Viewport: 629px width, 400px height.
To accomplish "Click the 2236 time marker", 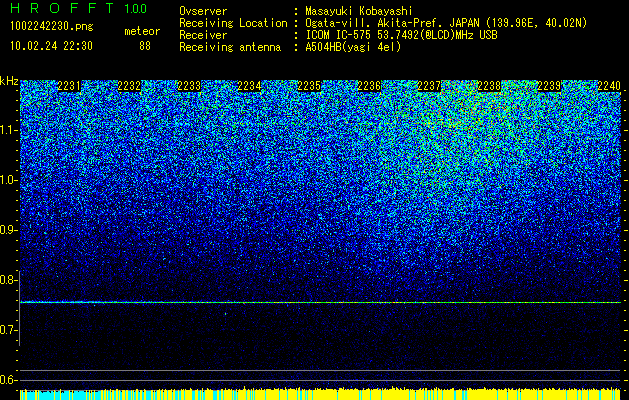I will click(369, 86).
